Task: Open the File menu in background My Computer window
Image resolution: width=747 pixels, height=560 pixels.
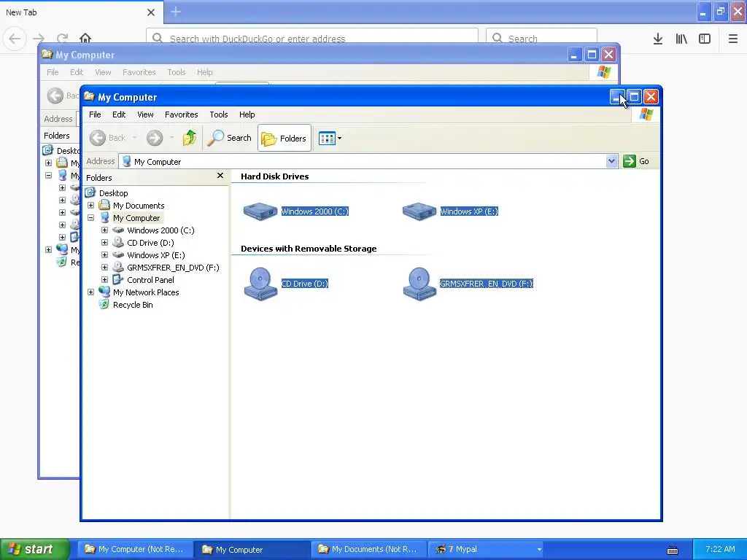Action: click(x=53, y=72)
